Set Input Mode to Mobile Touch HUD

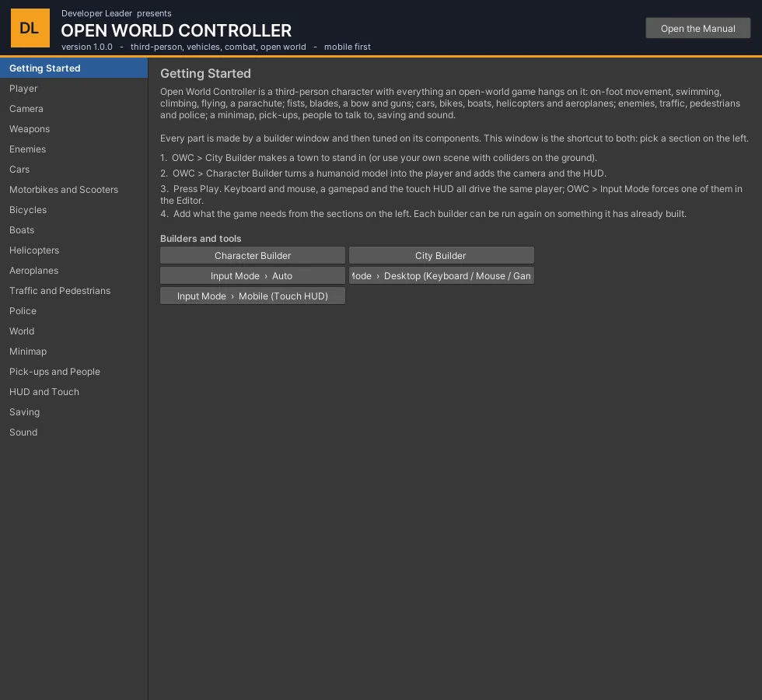click(x=253, y=296)
